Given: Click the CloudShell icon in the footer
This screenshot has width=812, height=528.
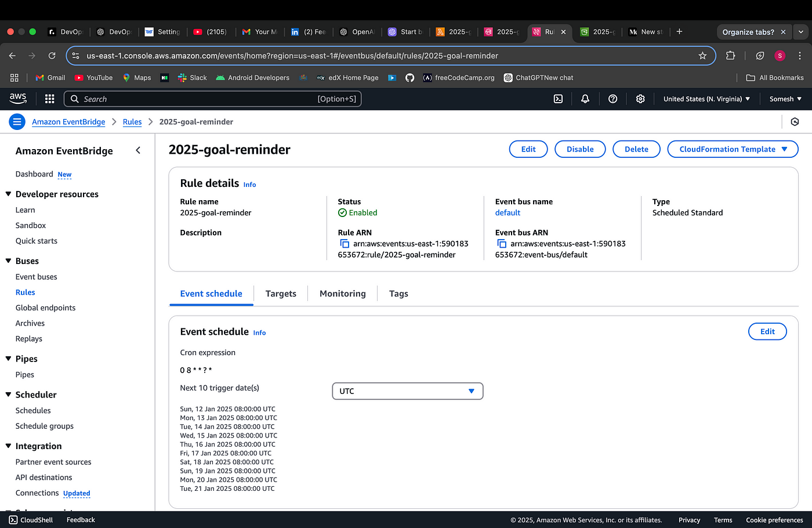Looking at the screenshot, I should click(13, 520).
